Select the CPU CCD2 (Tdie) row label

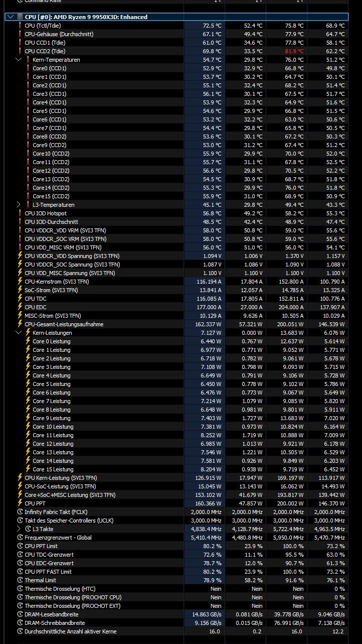45,51
